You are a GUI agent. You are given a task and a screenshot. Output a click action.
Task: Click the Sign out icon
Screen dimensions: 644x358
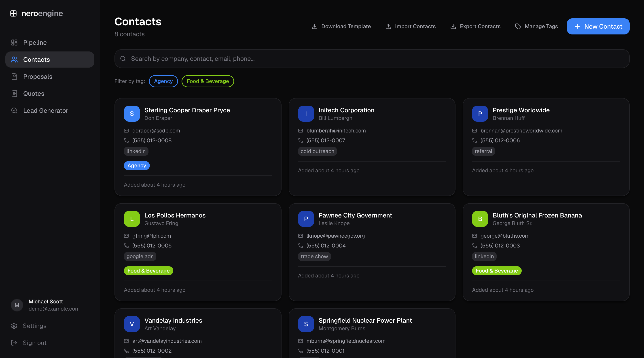point(14,343)
